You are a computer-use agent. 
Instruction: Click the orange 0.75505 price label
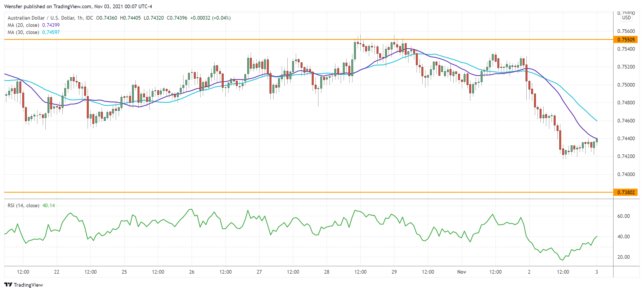(626, 40)
